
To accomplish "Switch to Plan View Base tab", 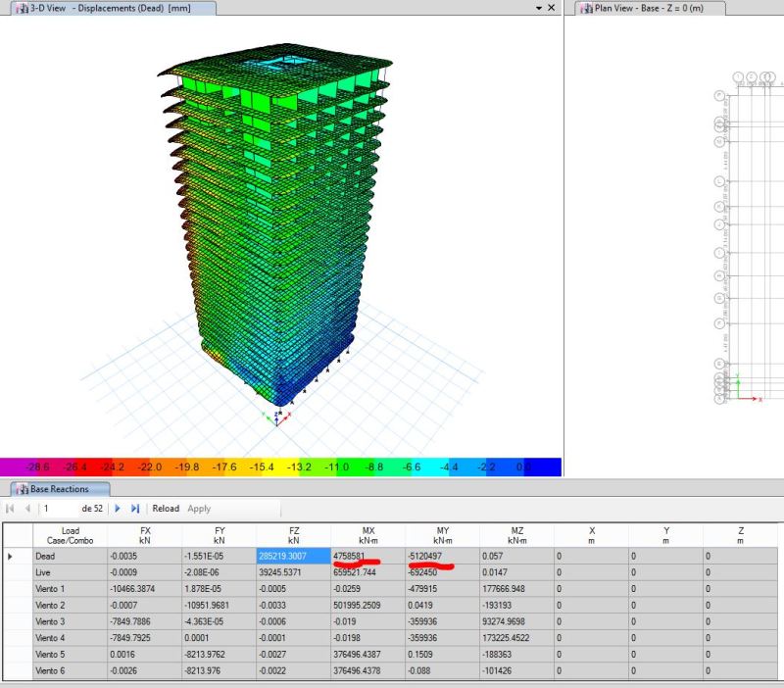I will [x=650, y=8].
